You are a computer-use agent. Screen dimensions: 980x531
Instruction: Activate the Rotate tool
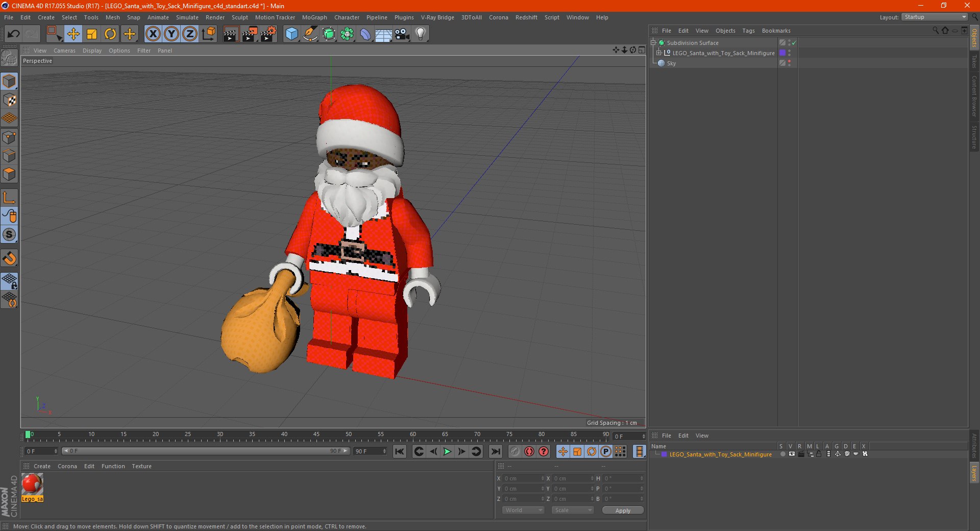110,34
